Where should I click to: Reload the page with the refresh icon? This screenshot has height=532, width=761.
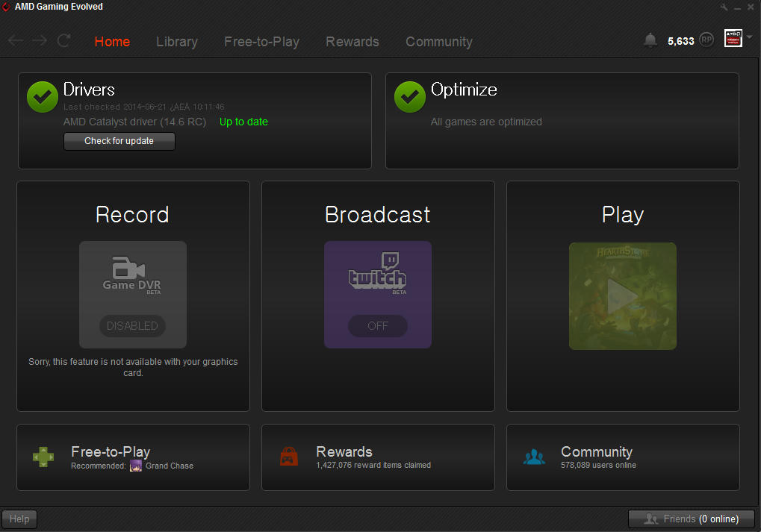(64, 41)
